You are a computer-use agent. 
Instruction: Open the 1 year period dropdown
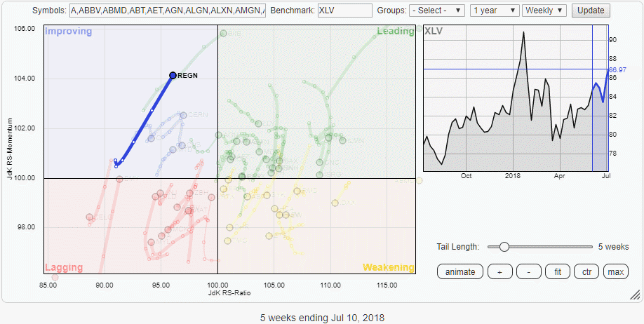[495, 11]
